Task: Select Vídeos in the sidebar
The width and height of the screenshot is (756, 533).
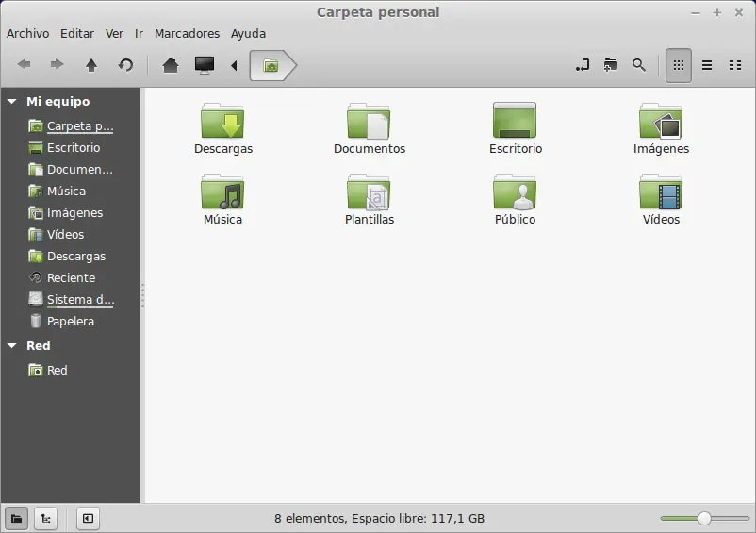Action: click(56, 234)
